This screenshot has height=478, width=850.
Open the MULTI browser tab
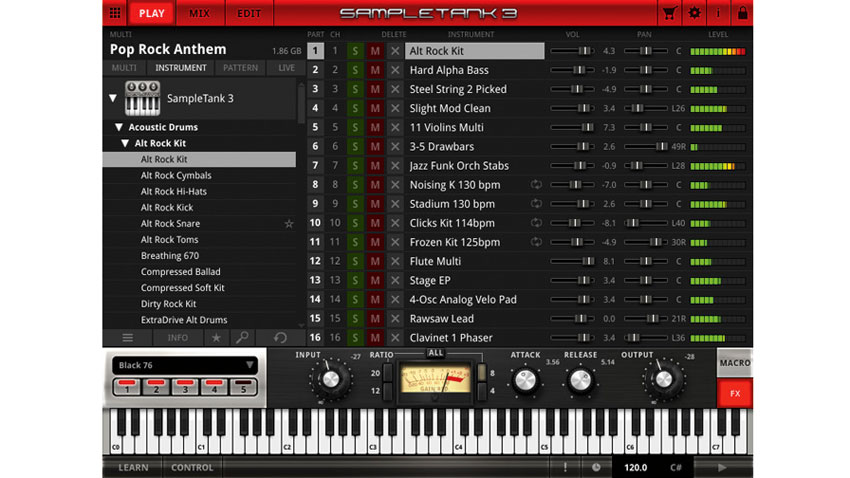tap(124, 68)
